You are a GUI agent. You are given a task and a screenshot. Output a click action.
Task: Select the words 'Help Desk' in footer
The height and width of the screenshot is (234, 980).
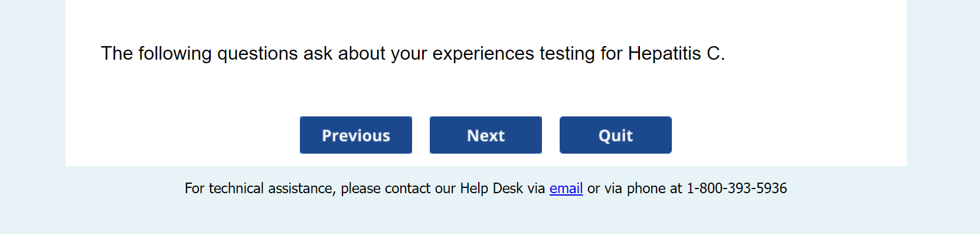tap(492, 188)
